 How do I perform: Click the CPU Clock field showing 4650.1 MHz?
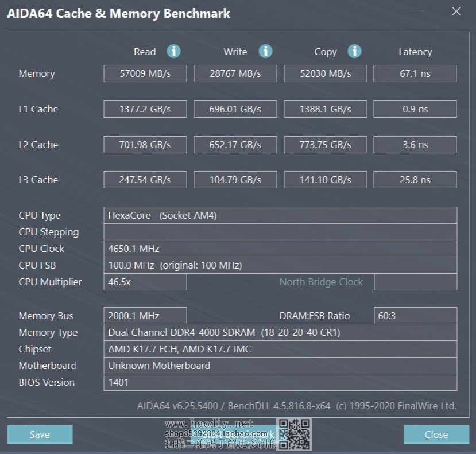280,249
